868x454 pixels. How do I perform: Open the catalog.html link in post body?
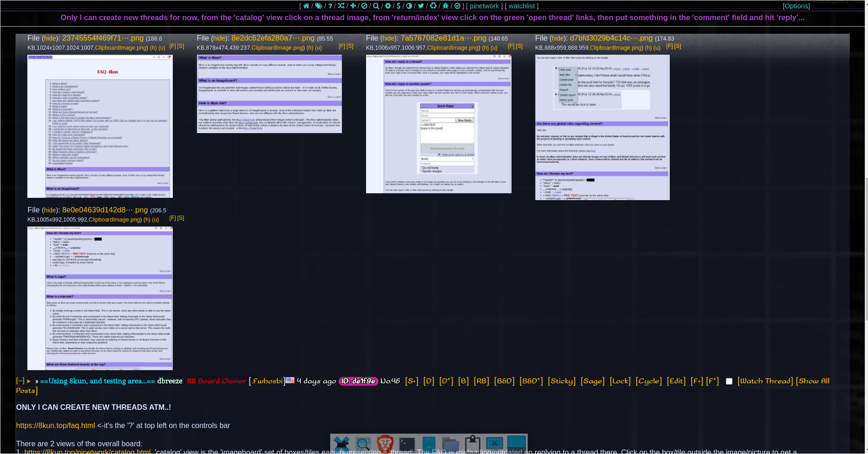tap(88, 451)
